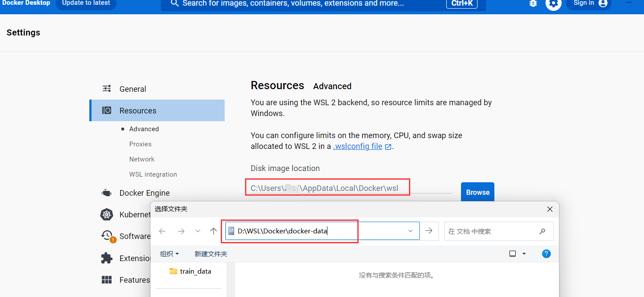Click the bug troubleshoot icon in header

(x=533, y=3)
